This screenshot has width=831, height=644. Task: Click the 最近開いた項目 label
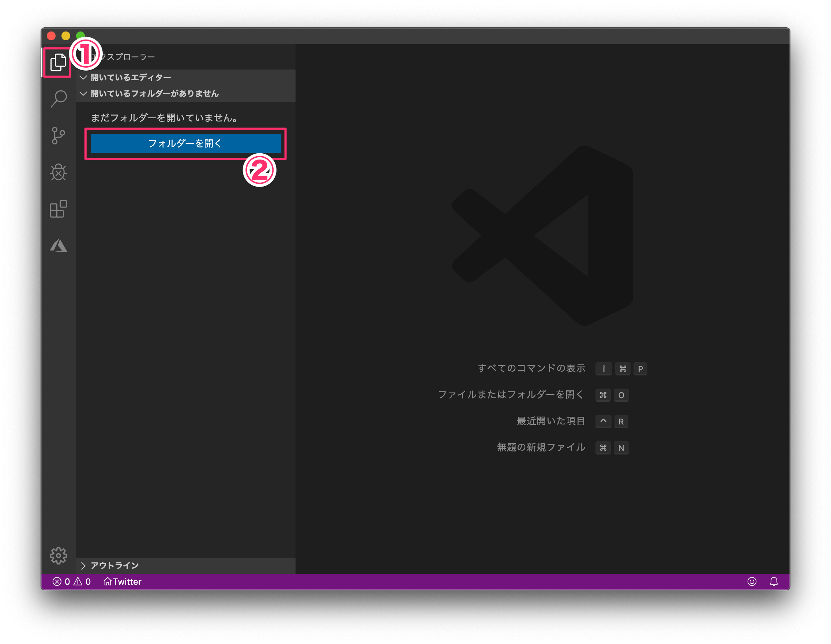(550, 421)
